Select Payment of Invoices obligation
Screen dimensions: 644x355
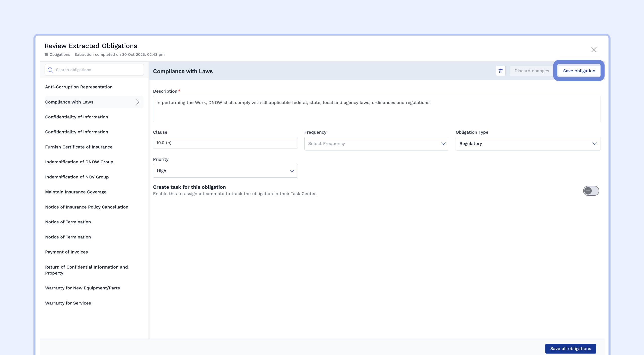[x=66, y=252]
